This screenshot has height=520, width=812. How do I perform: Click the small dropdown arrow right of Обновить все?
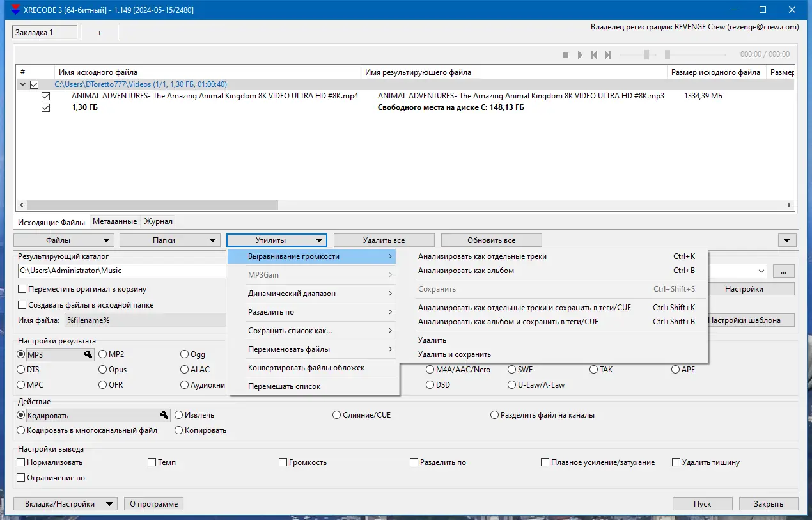click(x=786, y=240)
